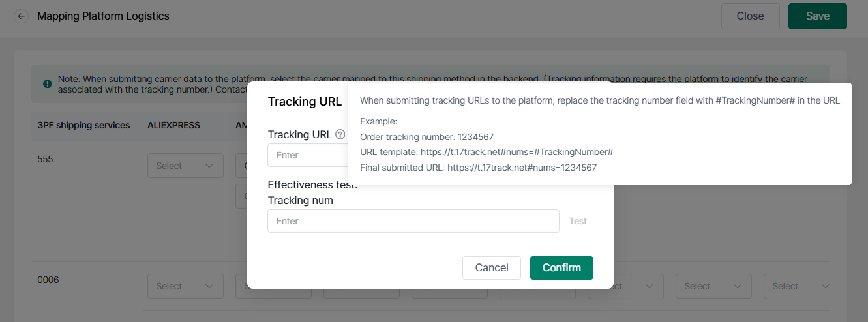Select the 0006 shipping service row label

(48, 280)
